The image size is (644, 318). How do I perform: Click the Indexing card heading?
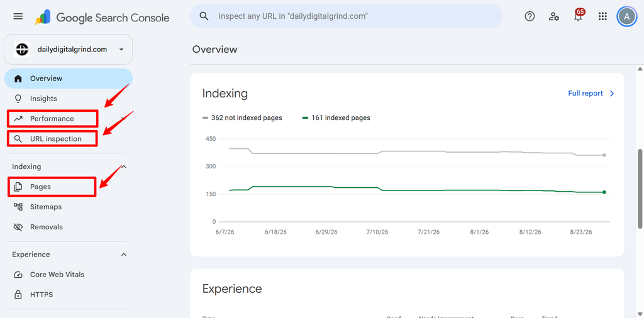[225, 94]
